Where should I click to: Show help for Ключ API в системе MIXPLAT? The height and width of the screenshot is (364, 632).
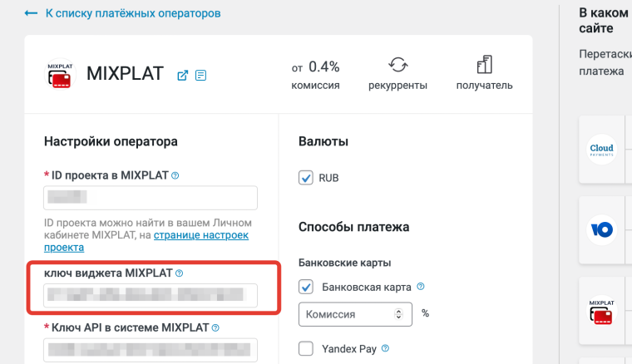(x=215, y=327)
